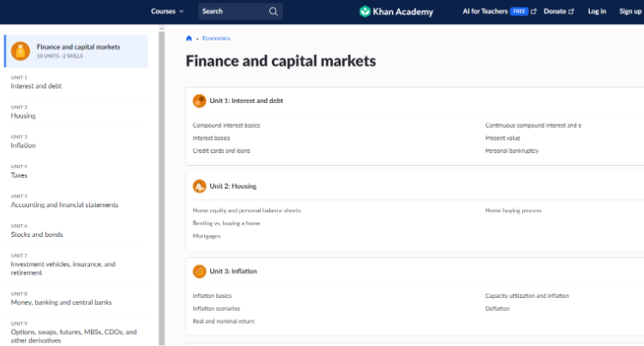Click the page title Finance and capital markets
This screenshot has width=644, height=346.
[281, 61]
